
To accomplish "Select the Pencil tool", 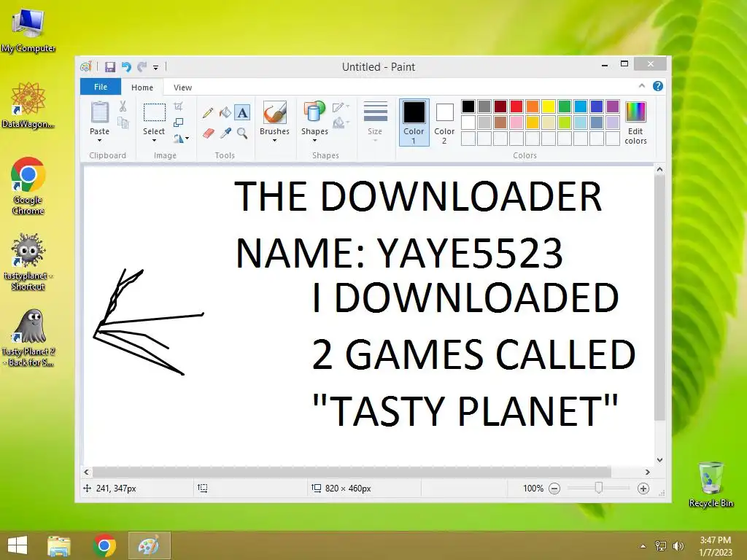I will 208,113.
